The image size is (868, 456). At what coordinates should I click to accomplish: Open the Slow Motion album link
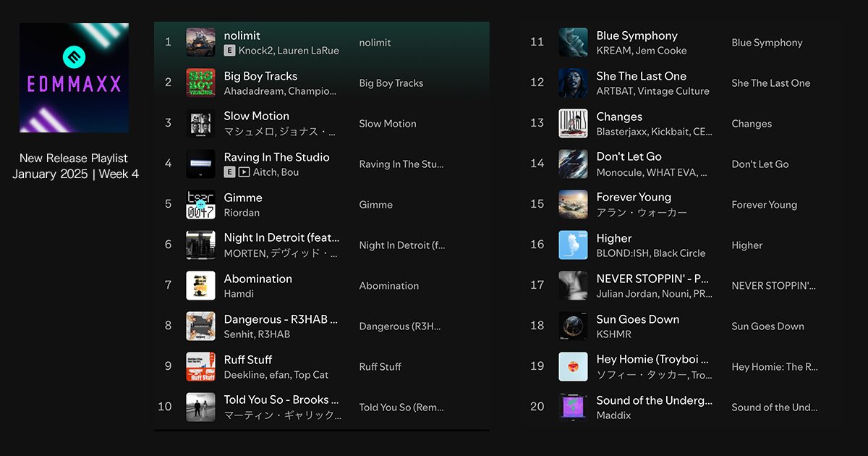pyautogui.click(x=388, y=124)
